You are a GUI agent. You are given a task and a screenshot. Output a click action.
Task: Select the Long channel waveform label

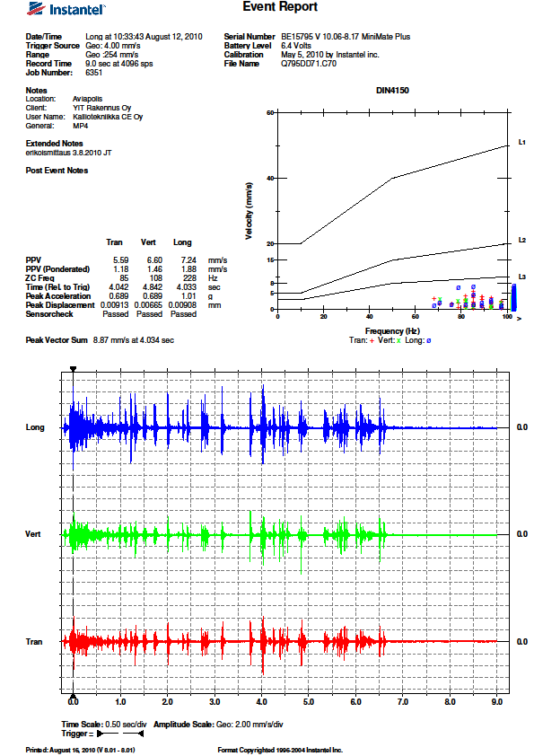35,427
